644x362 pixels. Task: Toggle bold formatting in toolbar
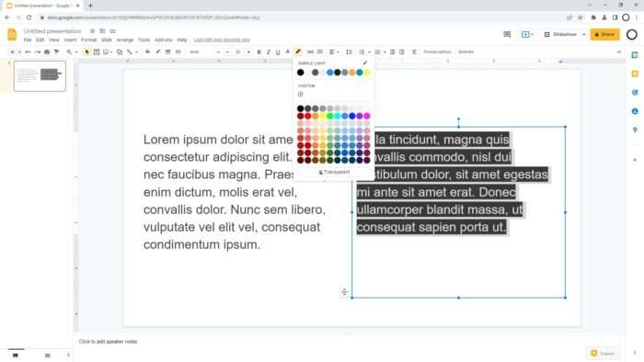coord(259,52)
